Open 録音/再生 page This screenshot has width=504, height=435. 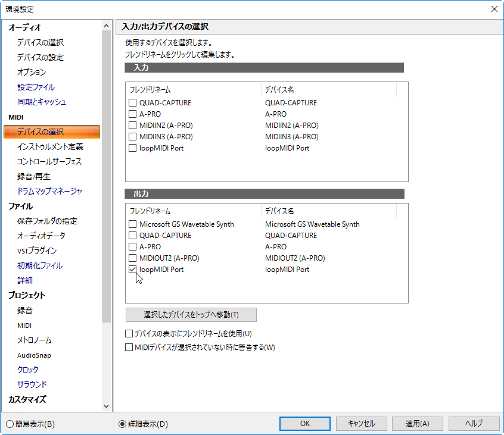34,177
